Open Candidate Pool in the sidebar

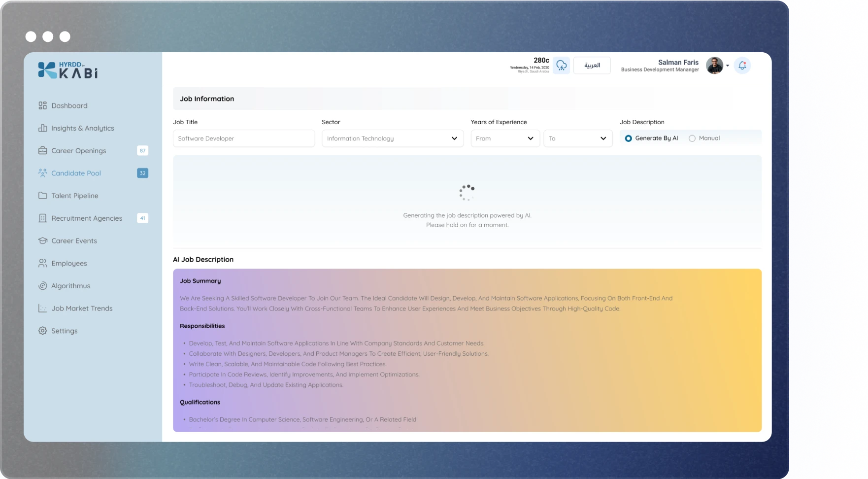pos(76,173)
